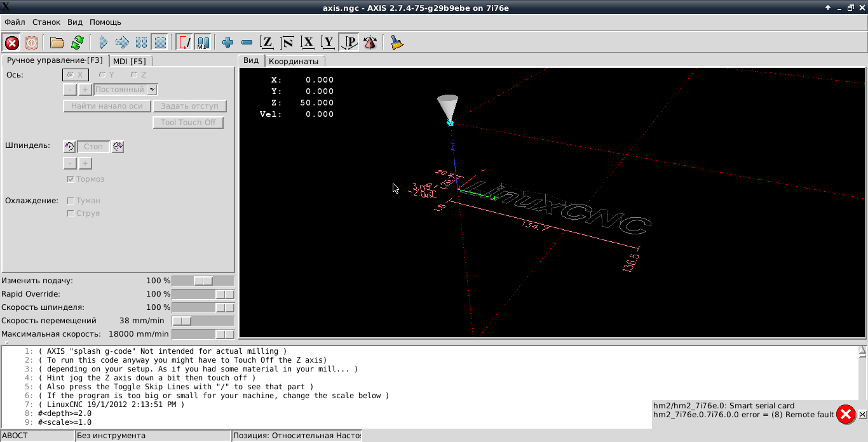Switch to the MDI [F5] tab
This screenshot has height=442, width=868.
130,61
